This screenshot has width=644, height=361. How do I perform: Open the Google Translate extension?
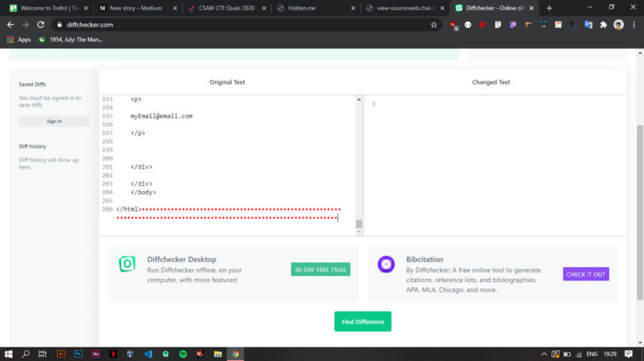click(x=588, y=25)
